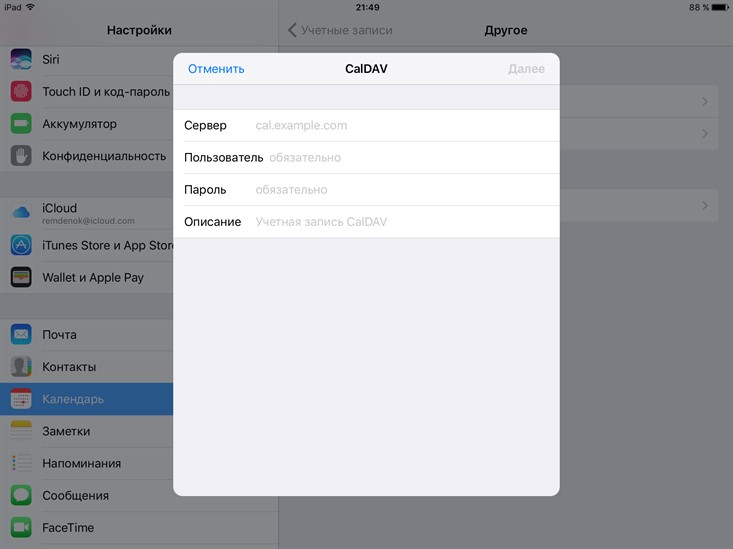The width and height of the screenshot is (733, 549).
Task: Tap the CalDAV dialog title
Action: pyautogui.click(x=366, y=69)
